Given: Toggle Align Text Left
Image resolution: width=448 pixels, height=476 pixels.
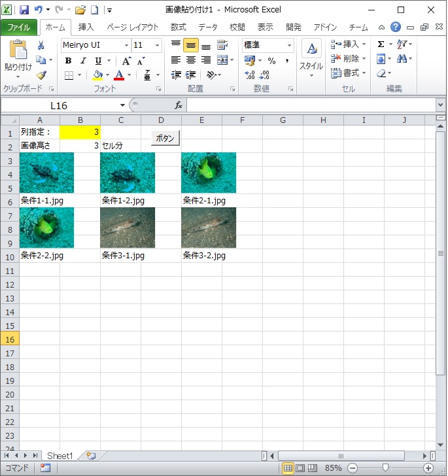Looking at the screenshot, I should 176,59.
